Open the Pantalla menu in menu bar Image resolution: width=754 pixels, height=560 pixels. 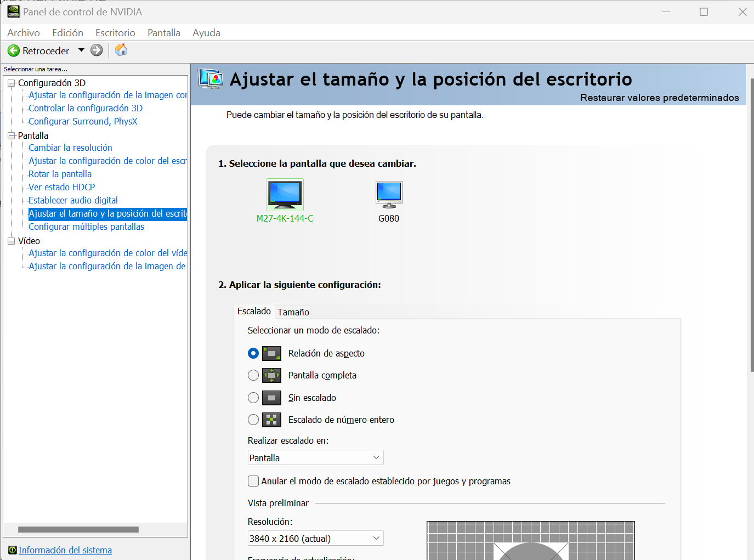163,33
